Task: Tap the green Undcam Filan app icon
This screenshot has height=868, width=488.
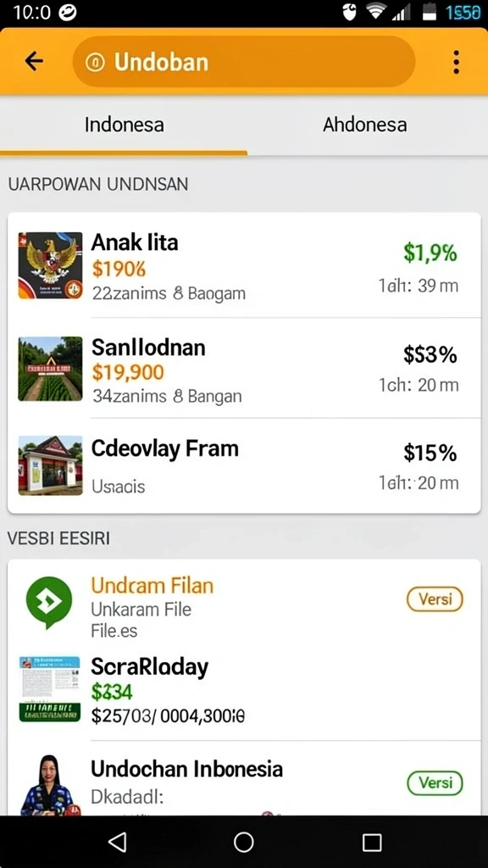Action: (49, 603)
